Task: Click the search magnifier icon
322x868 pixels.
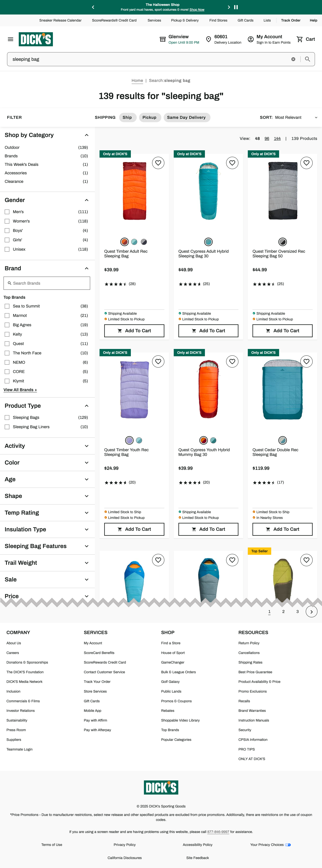Action: point(307,59)
